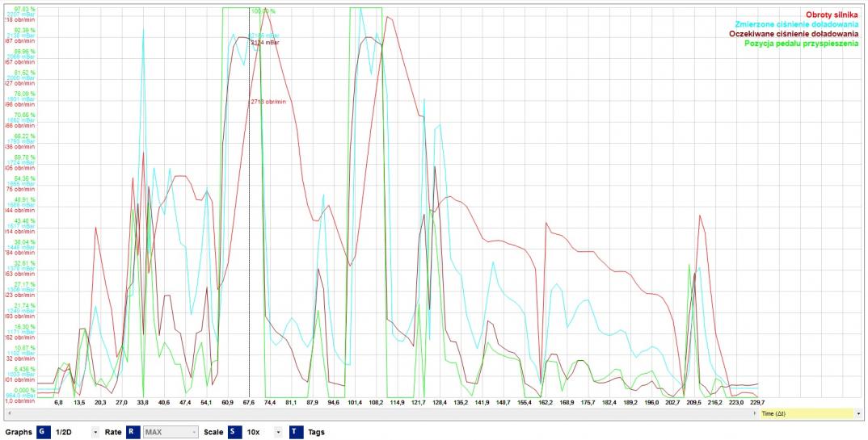Click the horizontal scrollbar left arrow

click(x=8, y=413)
